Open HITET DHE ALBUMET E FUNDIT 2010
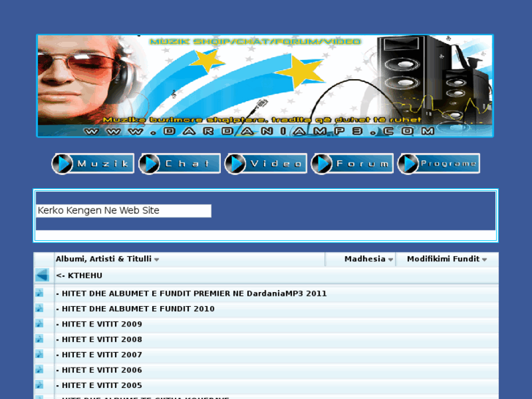The width and height of the screenshot is (532, 399). [135, 309]
